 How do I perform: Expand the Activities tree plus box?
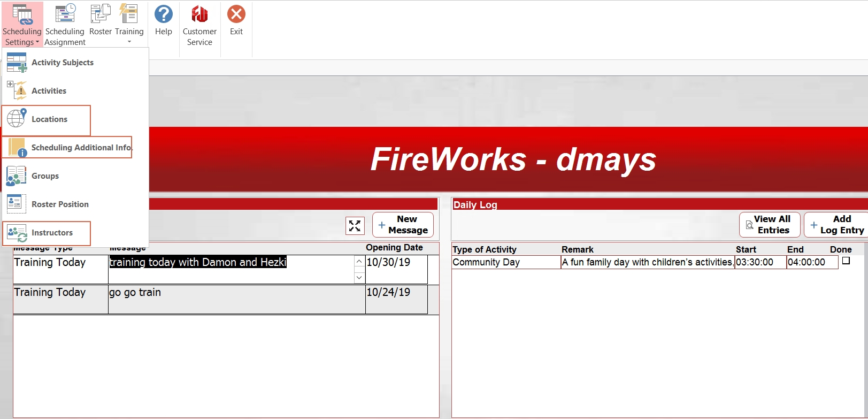pos(10,84)
